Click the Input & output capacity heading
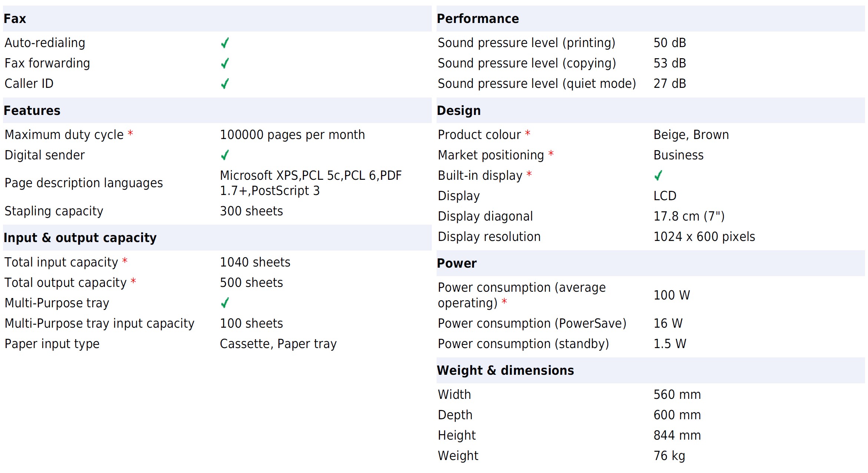 80,238
